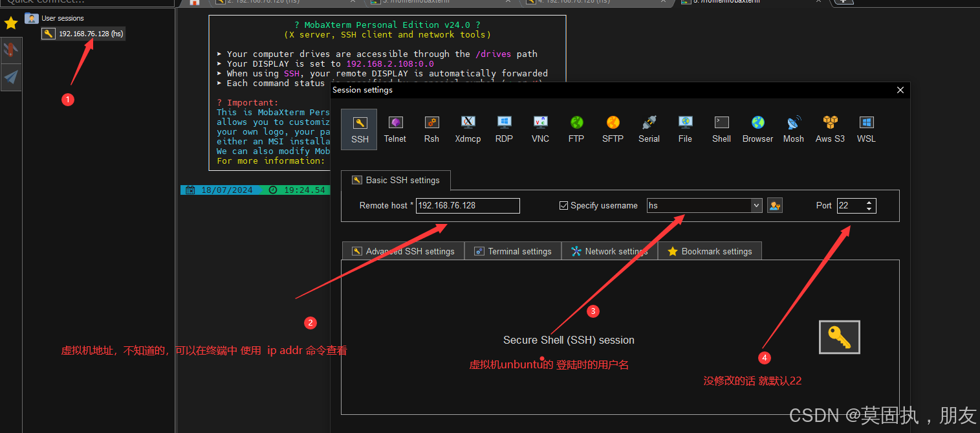Increase the Port value with up arrow
Image resolution: width=980 pixels, height=433 pixels.
point(869,202)
